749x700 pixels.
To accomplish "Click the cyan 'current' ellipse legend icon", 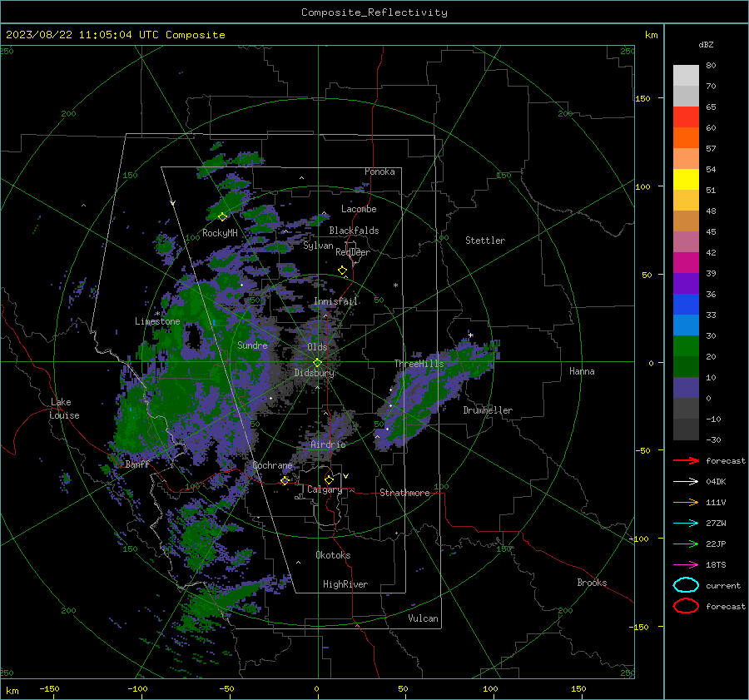I will pos(686,585).
